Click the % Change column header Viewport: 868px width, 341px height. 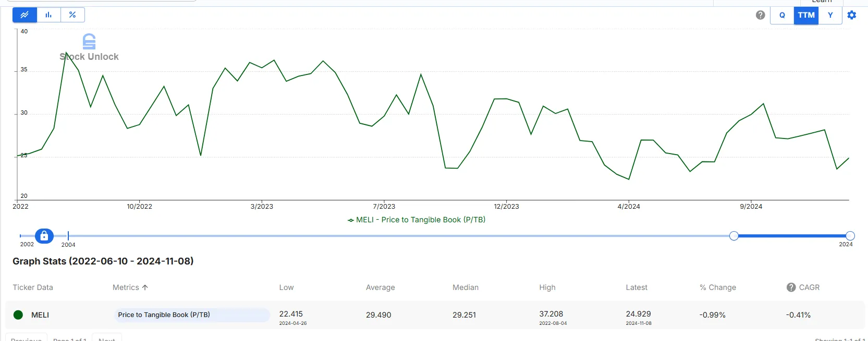(718, 287)
